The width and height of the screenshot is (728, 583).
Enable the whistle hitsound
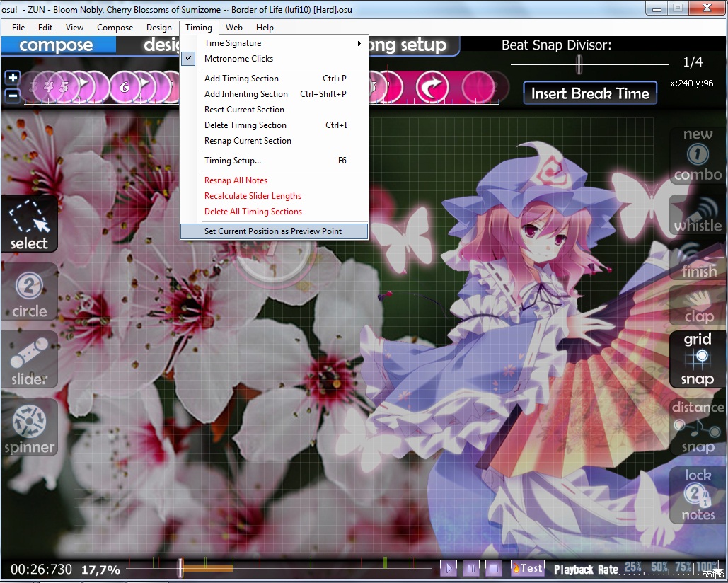pos(698,214)
